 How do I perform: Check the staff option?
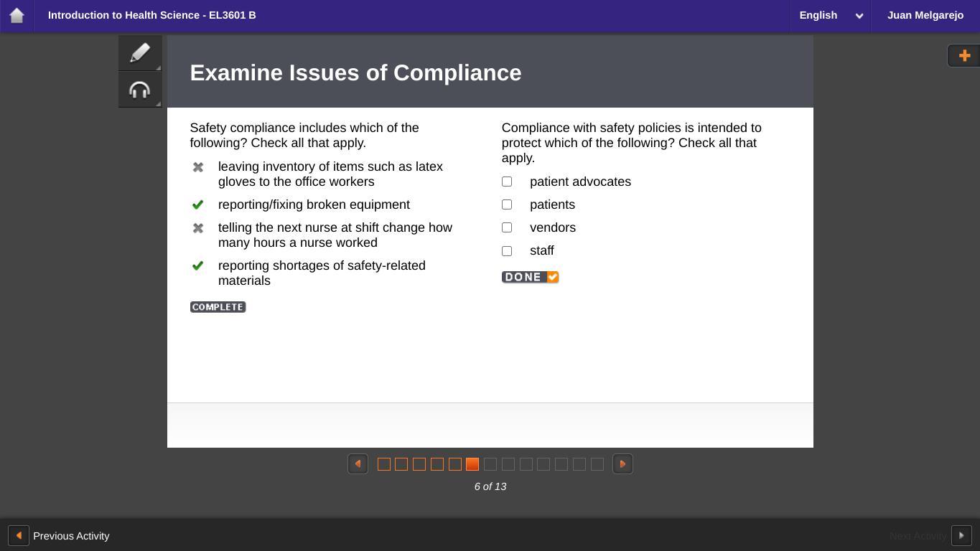pos(507,251)
